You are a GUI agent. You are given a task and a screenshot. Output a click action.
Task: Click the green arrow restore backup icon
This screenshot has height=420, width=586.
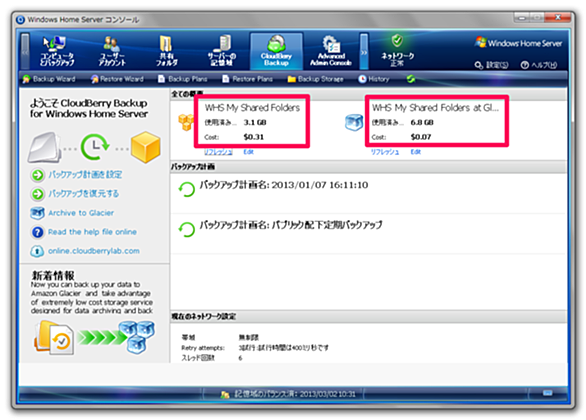click(x=37, y=194)
